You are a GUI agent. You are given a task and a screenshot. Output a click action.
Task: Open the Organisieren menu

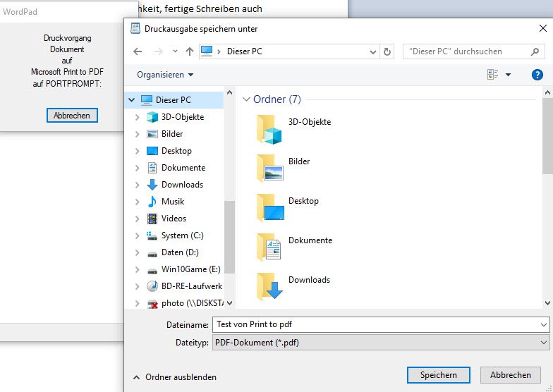[165, 75]
